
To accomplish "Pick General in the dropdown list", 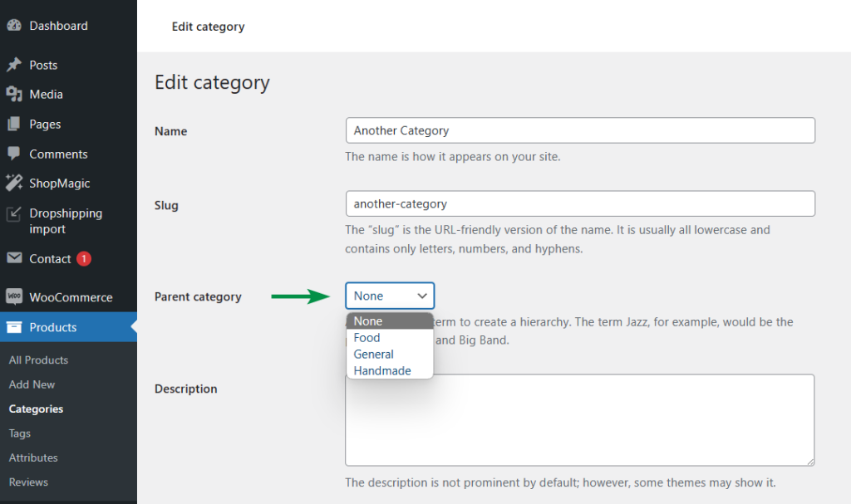I will (373, 355).
